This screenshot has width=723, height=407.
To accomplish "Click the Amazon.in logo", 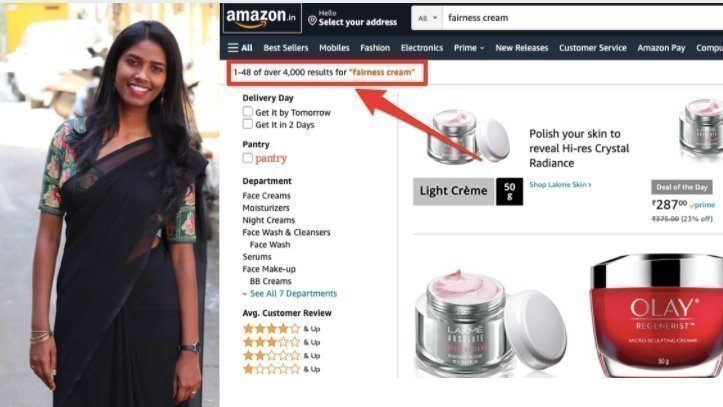I will click(261, 18).
